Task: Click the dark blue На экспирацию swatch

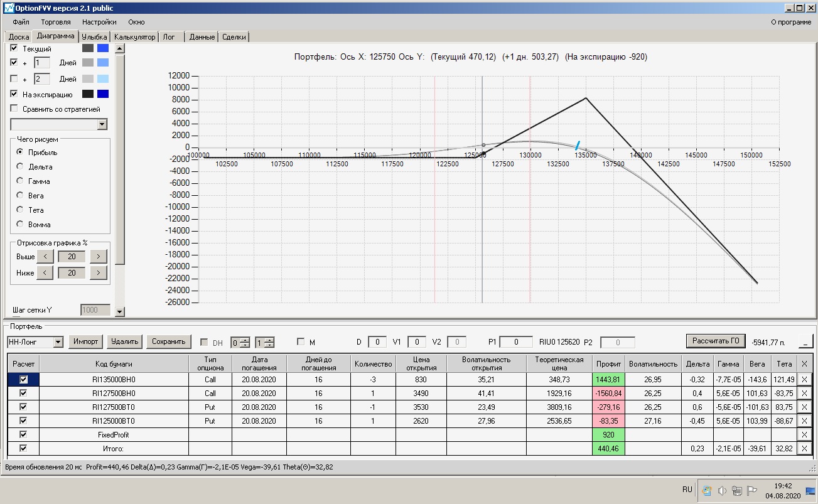Action: click(103, 94)
